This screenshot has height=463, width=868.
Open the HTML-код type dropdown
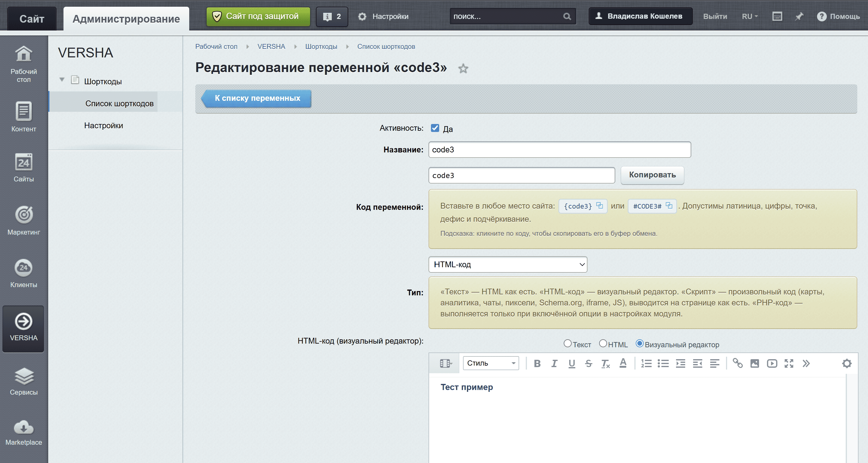[508, 264]
